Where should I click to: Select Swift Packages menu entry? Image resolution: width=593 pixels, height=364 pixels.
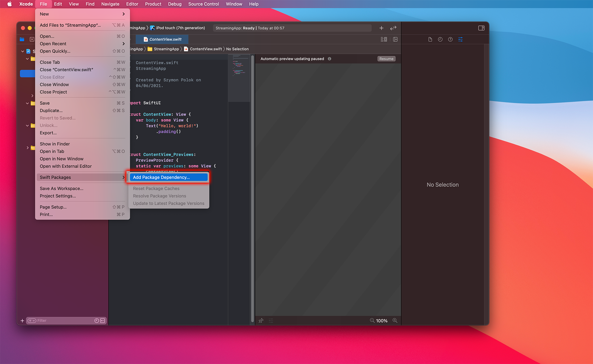point(82,177)
